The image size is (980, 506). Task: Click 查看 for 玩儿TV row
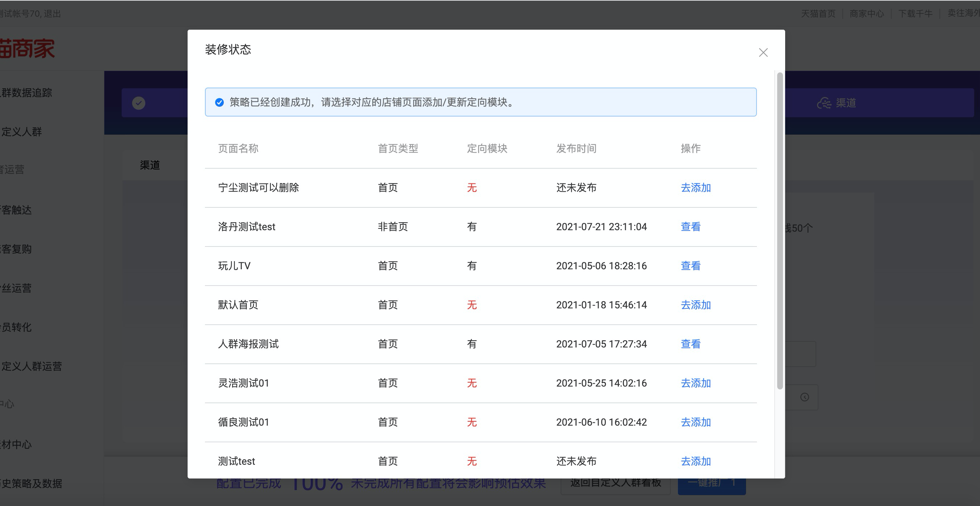click(x=691, y=266)
